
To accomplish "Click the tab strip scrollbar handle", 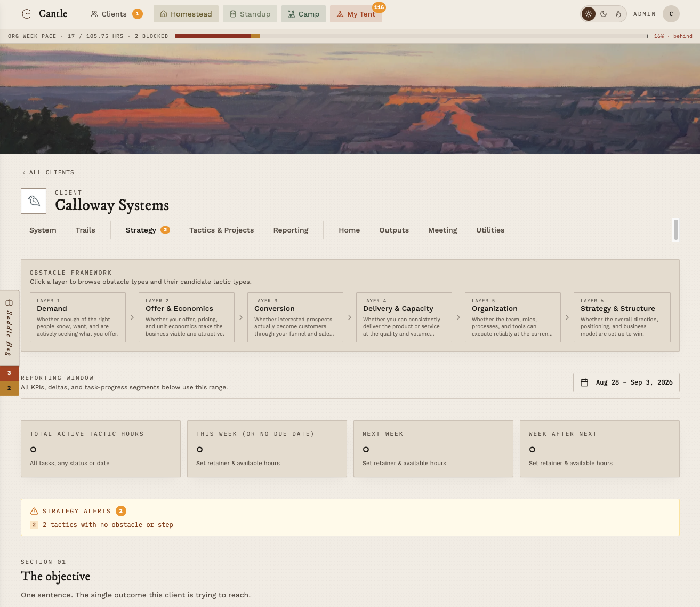I will click(x=676, y=230).
